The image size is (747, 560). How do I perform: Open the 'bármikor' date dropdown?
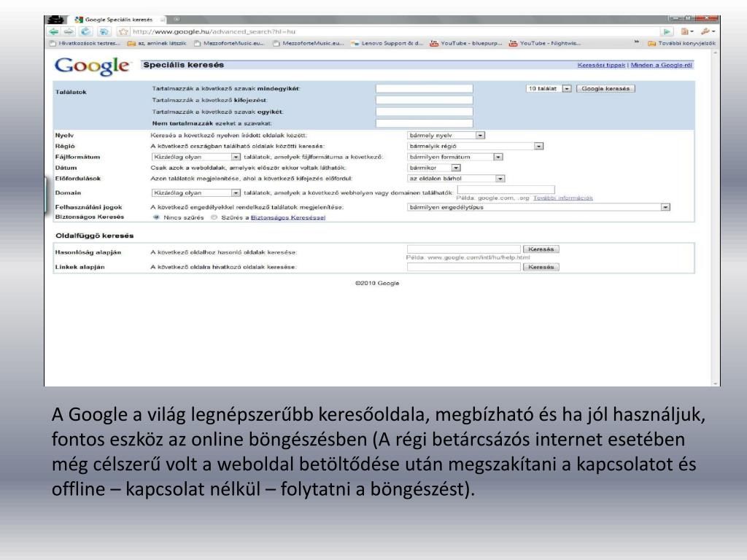click(434, 168)
